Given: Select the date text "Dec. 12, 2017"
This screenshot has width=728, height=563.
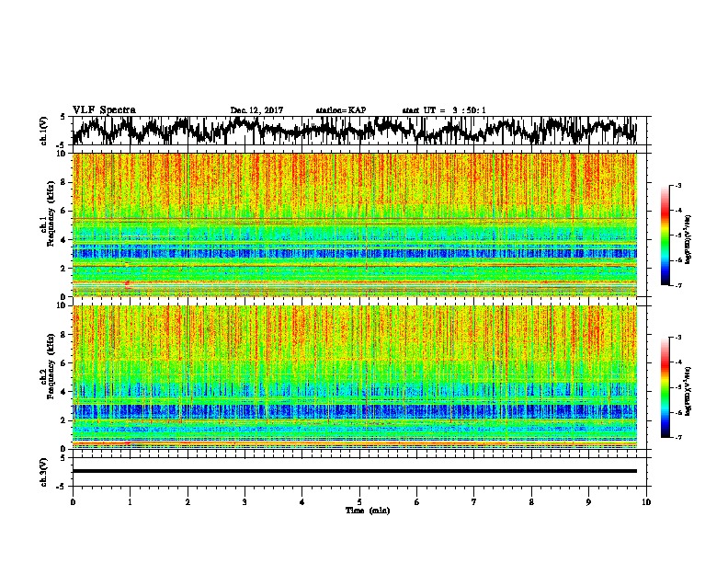Looking at the screenshot, I should (x=256, y=110).
